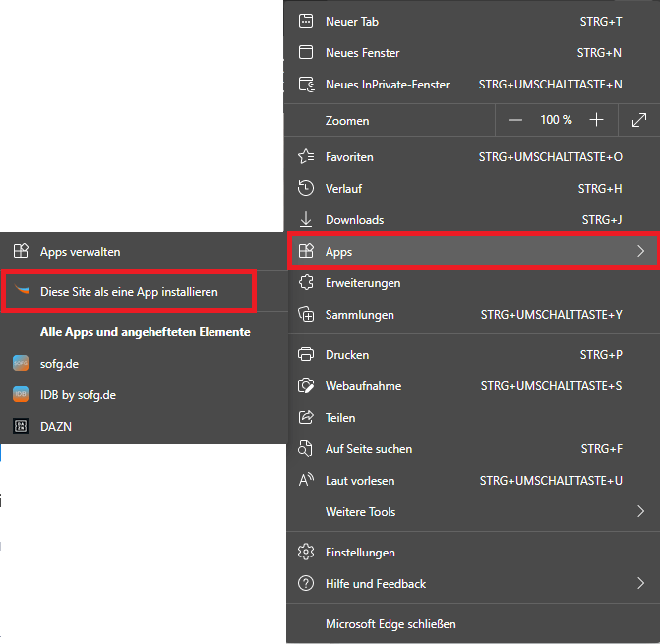Image resolution: width=660 pixels, height=644 pixels.
Task: Select Neues InPrivate-Fenster menu entry
Action: (387, 85)
